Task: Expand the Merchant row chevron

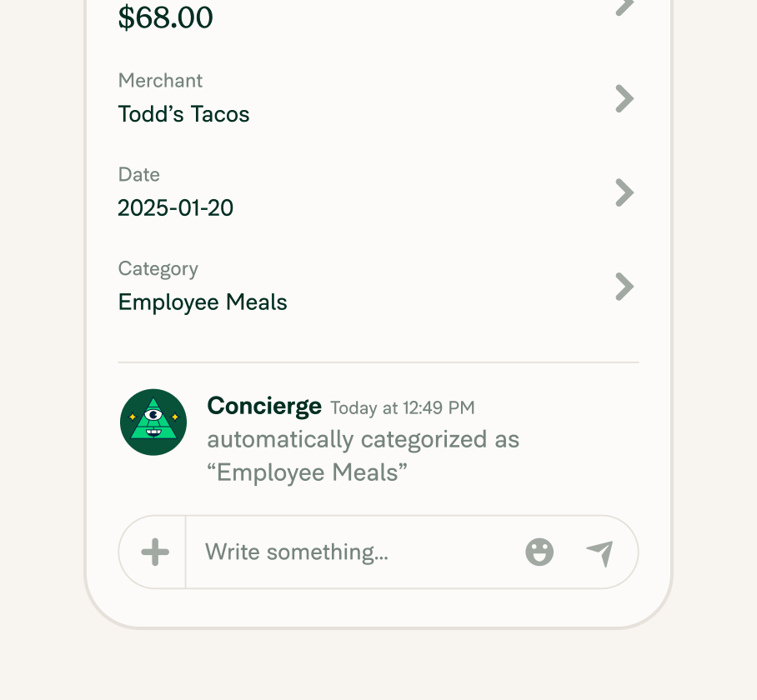Action: pyautogui.click(x=624, y=99)
